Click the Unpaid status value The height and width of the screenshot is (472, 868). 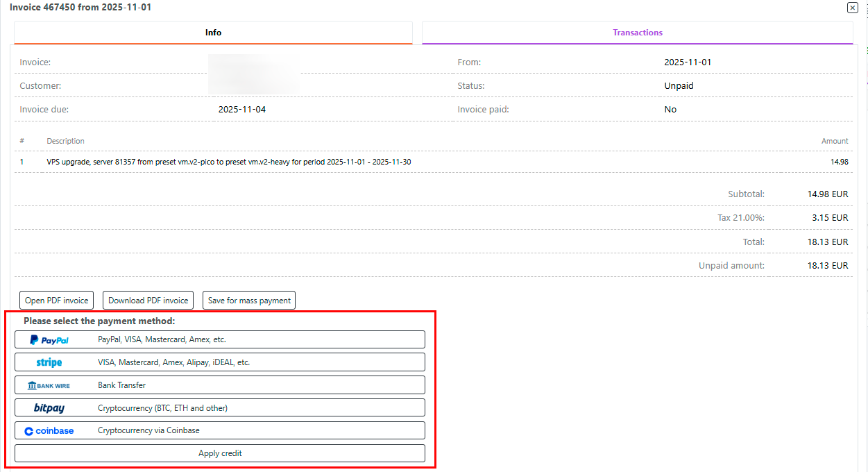click(679, 86)
